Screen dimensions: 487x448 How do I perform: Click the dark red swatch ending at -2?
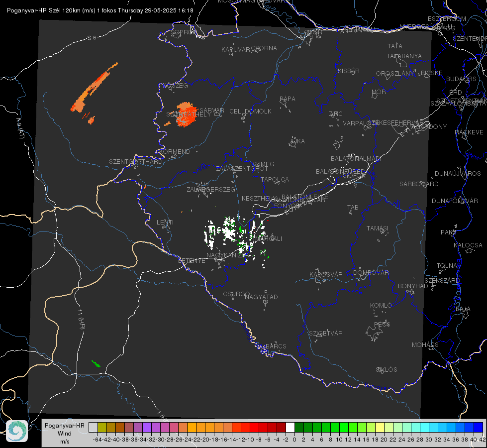click(281, 427)
